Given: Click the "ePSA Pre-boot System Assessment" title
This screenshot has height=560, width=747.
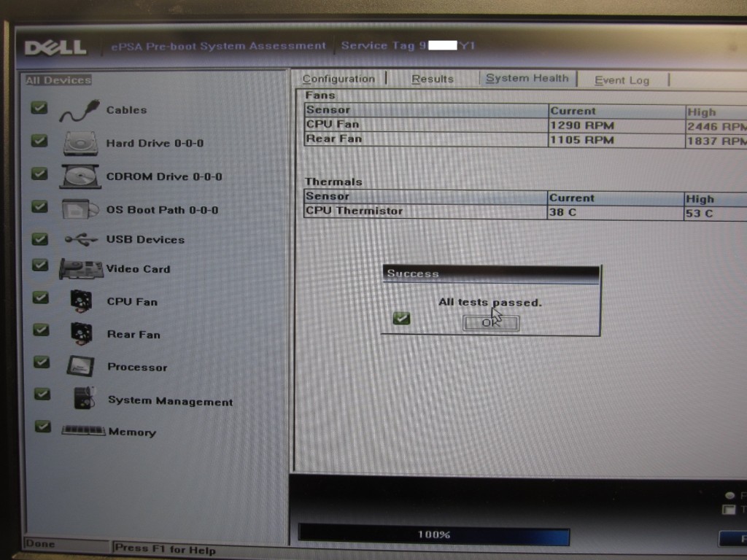Looking at the screenshot, I should tap(218, 46).
